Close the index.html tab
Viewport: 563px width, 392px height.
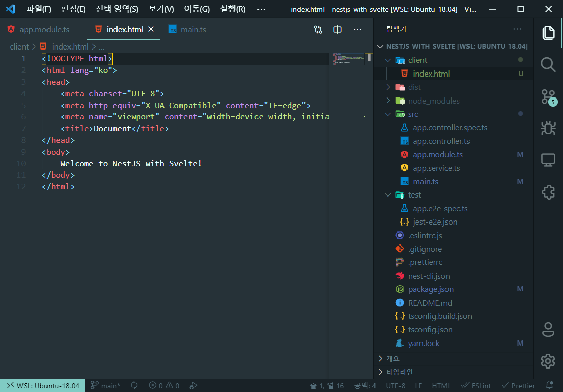click(151, 29)
